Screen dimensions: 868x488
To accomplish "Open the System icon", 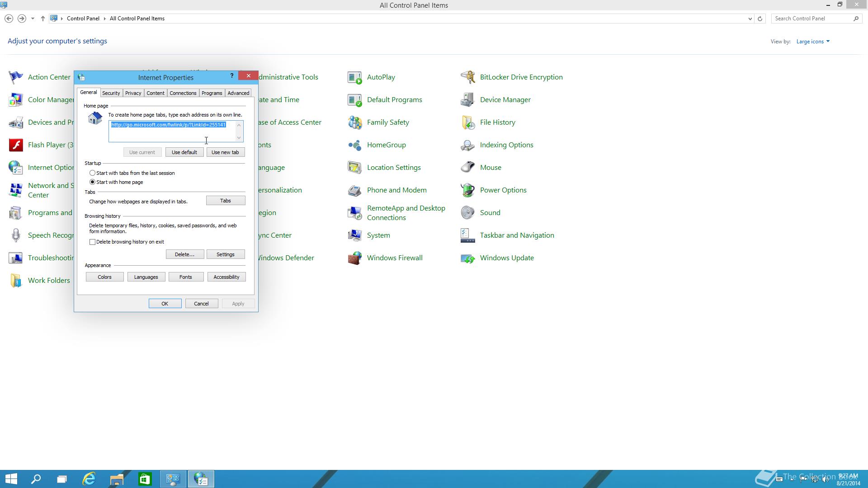I will [355, 235].
